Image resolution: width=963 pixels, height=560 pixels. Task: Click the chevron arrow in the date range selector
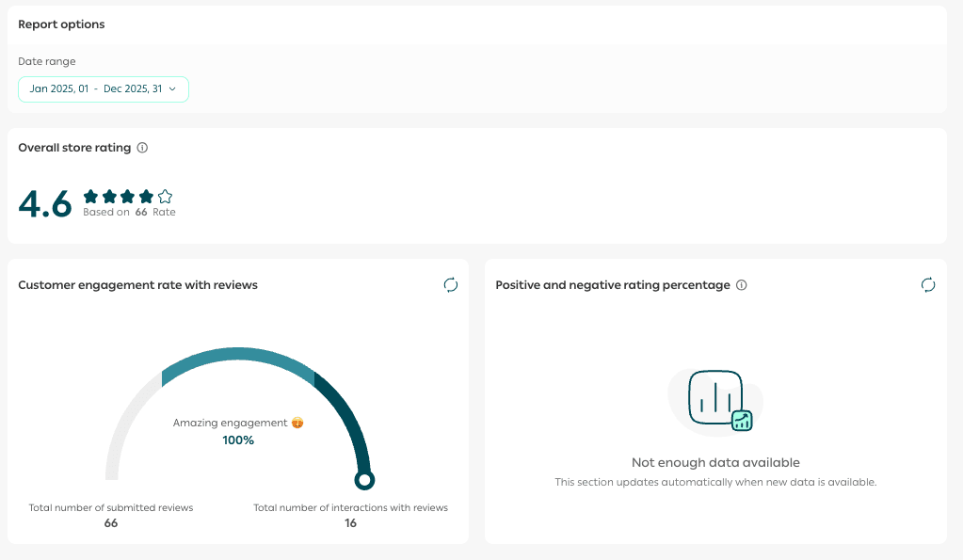tap(172, 89)
